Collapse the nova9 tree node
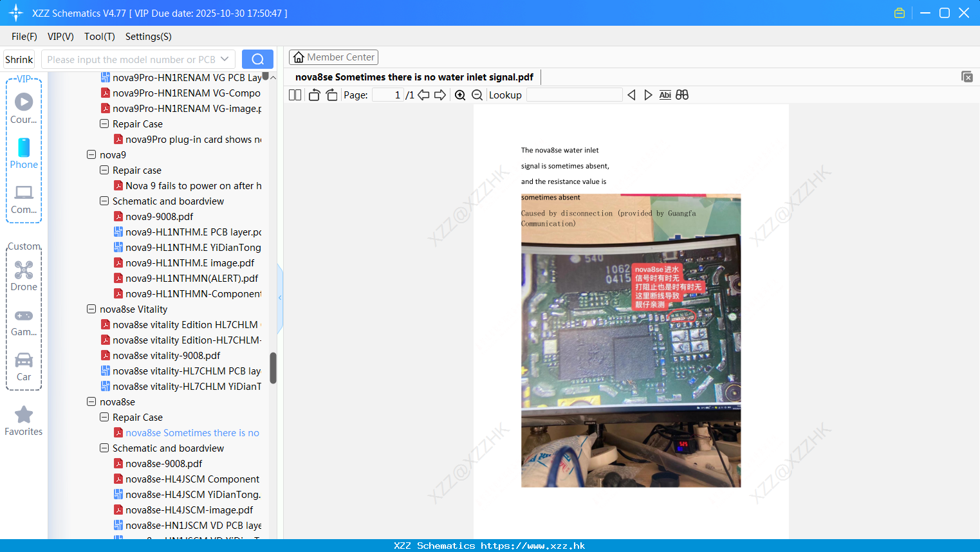The width and height of the screenshot is (980, 552). [x=91, y=154]
